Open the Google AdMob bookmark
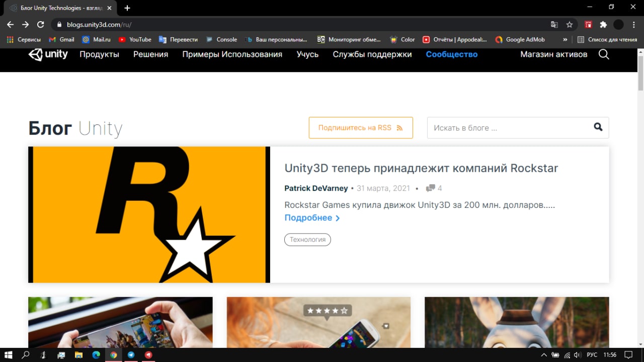This screenshot has width=644, height=362. [520, 39]
